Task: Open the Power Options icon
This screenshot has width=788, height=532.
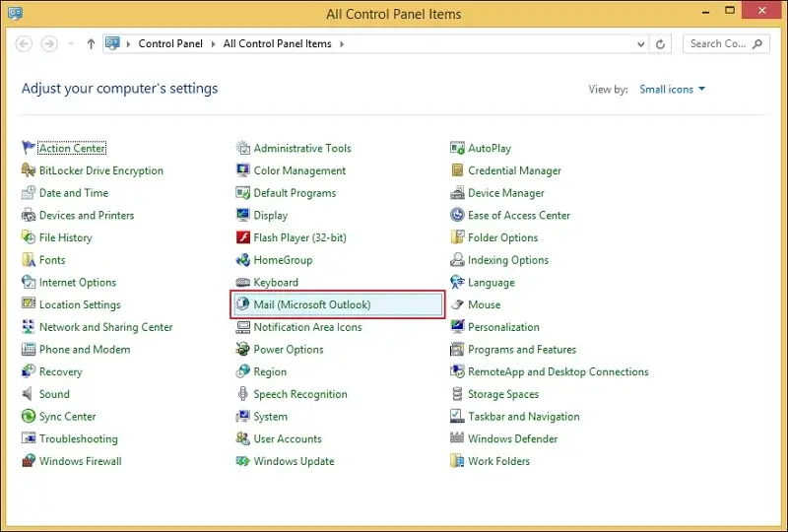Action: (x=242, y=349)
